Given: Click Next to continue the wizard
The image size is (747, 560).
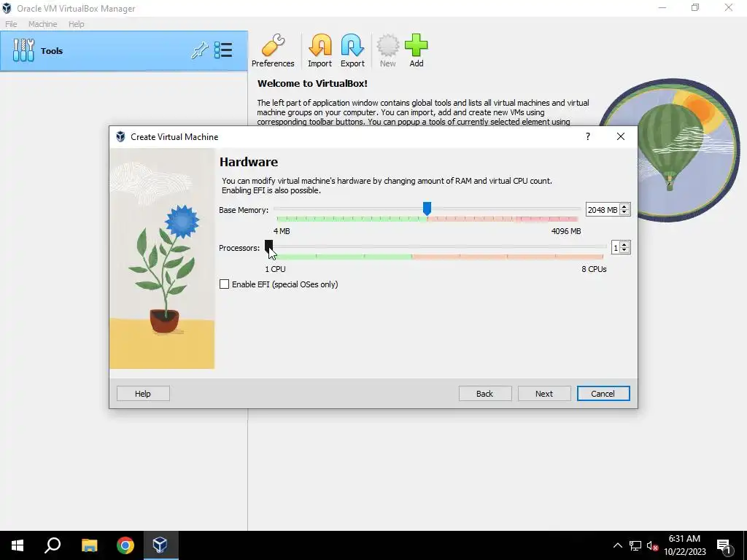Looking at the screenshot, I should [x=544, y=394].
